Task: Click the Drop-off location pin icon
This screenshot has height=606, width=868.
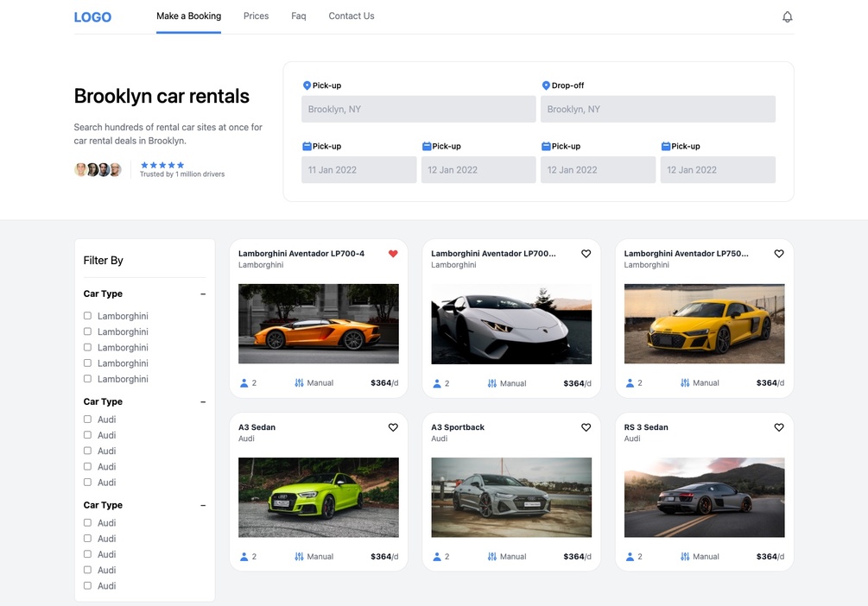Action: tap(546, 85)
